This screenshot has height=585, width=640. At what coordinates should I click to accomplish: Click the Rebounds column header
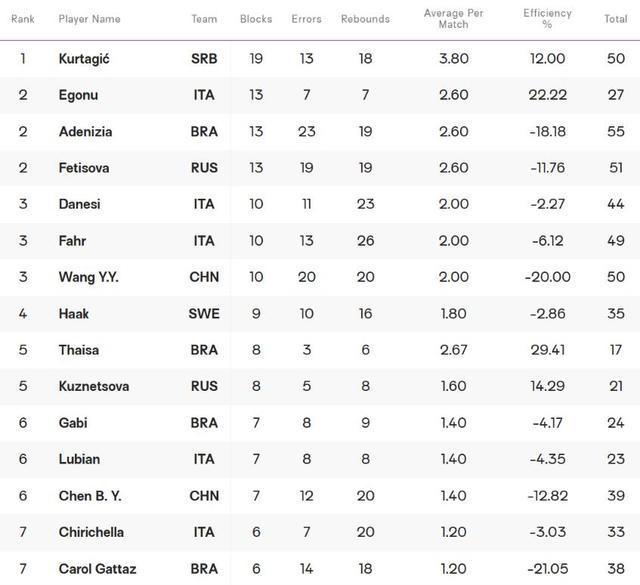[x=365, y=19]
